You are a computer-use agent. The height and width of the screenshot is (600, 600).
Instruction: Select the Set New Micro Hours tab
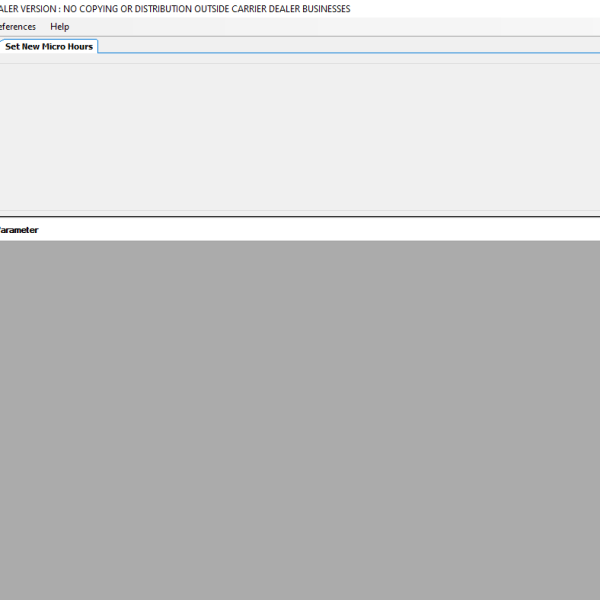point(48,47)
